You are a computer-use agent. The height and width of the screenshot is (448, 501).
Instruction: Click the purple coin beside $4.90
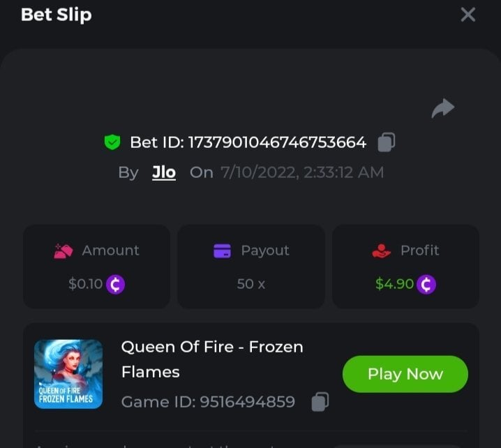(x=426, y=284)
